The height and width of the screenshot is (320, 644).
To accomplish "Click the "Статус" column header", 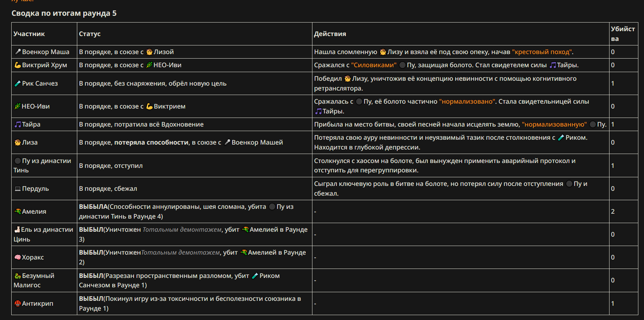I will [90, 34].
